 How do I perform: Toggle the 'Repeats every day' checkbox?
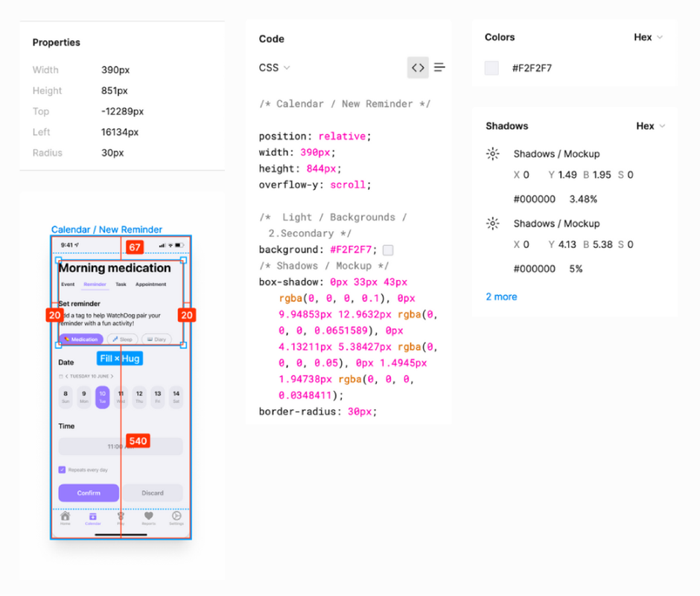click(62, 470)
